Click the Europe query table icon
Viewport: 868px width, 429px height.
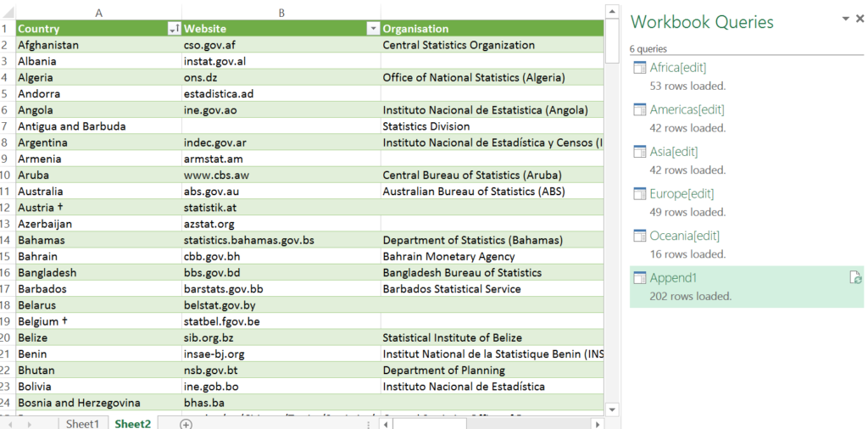coord(640,194)
